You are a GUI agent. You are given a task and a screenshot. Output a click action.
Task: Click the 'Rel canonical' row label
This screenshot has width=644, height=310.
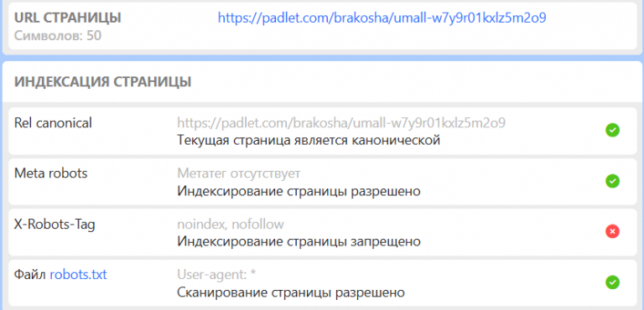[53, 122]
